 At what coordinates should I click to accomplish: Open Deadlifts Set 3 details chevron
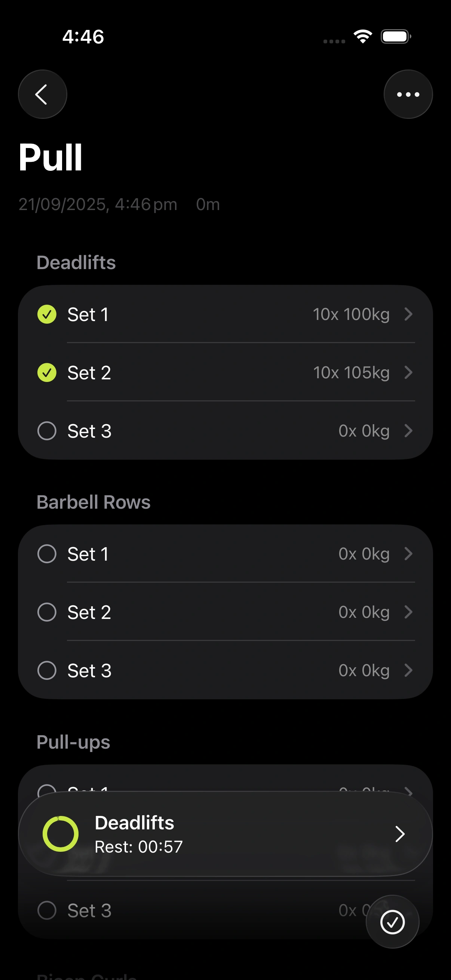click(408, 431)
